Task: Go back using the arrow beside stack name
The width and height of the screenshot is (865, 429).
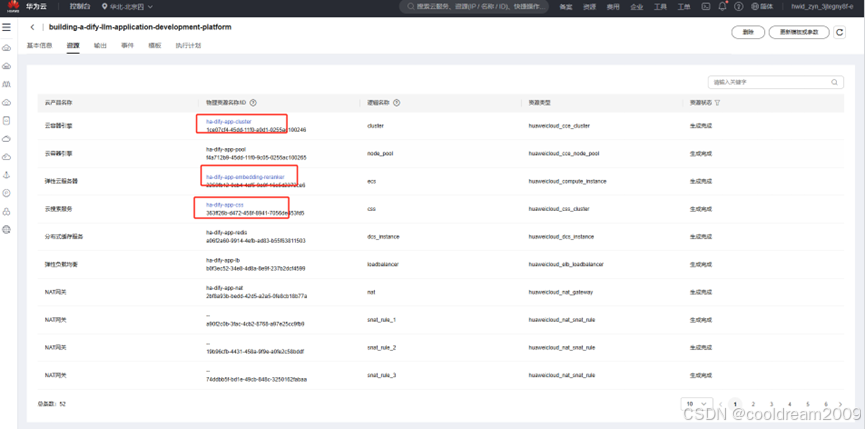Action: pyautogui.click(x=33, y=27)
